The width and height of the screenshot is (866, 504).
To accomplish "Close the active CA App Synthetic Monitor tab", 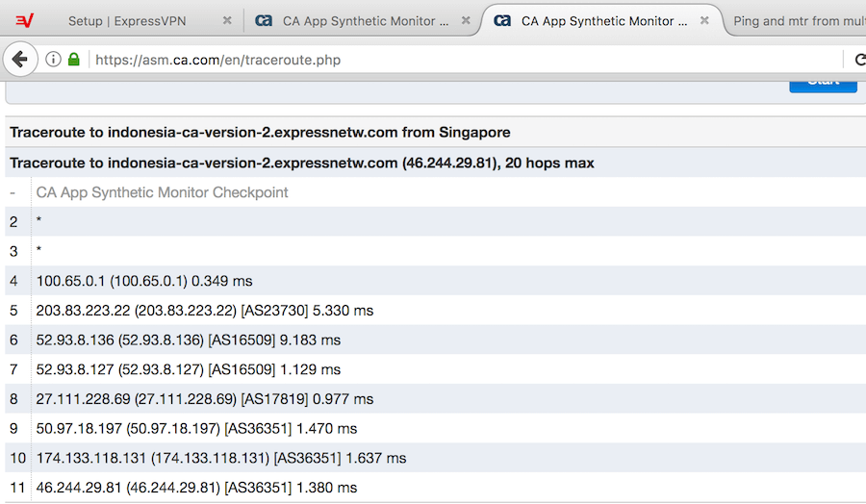I will pyautogui.click(x=704, y=20).
